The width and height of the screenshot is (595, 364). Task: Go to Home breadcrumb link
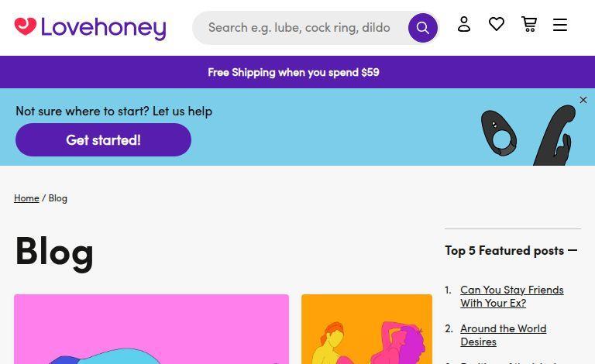pos(26,198)
